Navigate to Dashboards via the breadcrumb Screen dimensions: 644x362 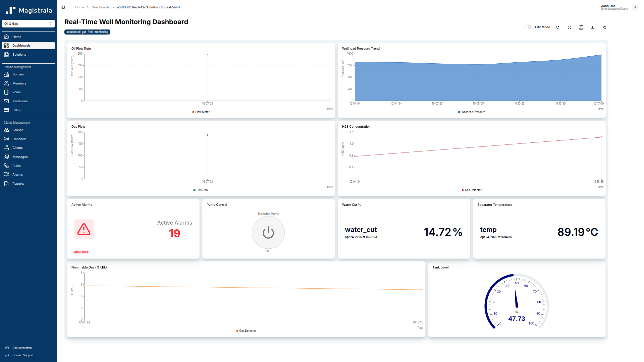(101, 7)
